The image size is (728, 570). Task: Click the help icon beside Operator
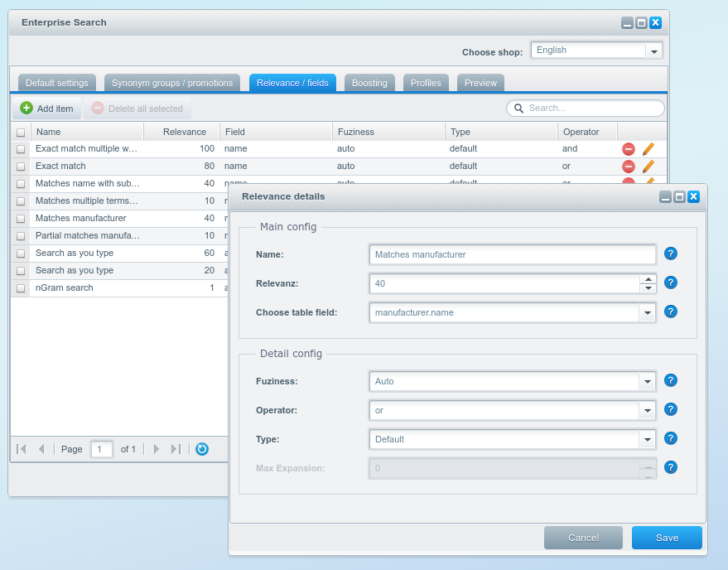[x=671, y=410]
